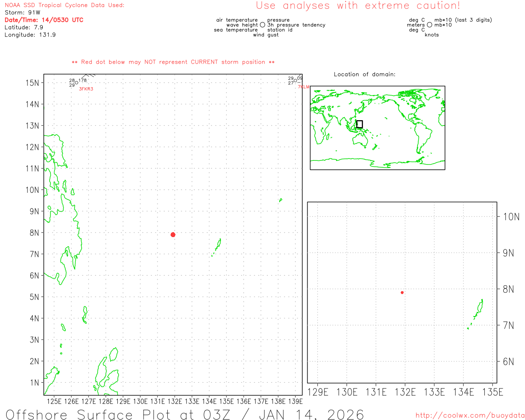Click the red 3FKR3 station ID label

click(86, 89)
